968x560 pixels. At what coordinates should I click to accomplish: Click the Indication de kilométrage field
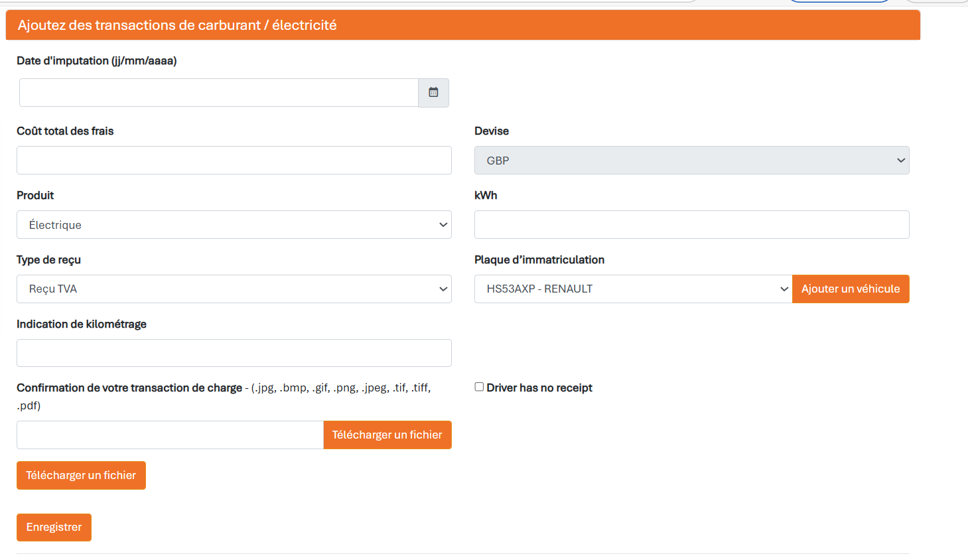pyautogui.click(x=234, y=353)
